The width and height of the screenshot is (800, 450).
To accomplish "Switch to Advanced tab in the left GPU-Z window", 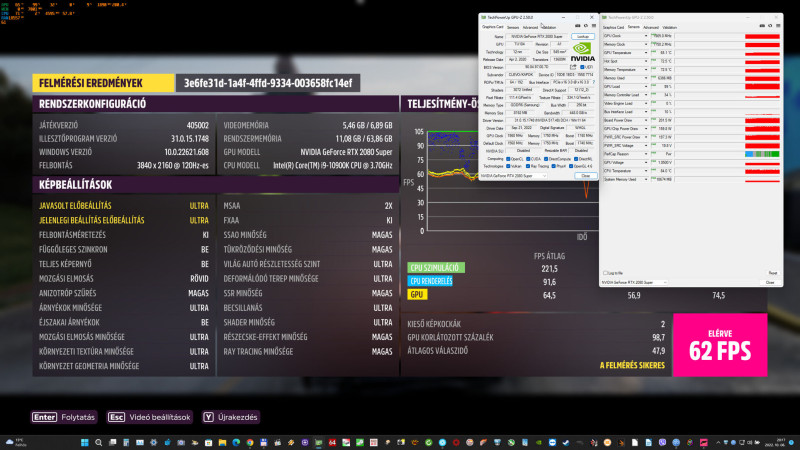I will 530,27.
